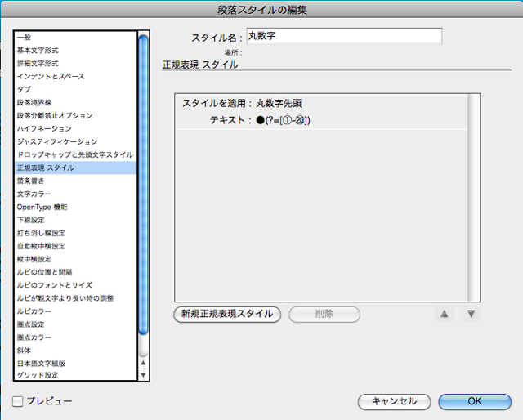
Task: Open the 箇条書き settings category
Action: click(33, 181)
